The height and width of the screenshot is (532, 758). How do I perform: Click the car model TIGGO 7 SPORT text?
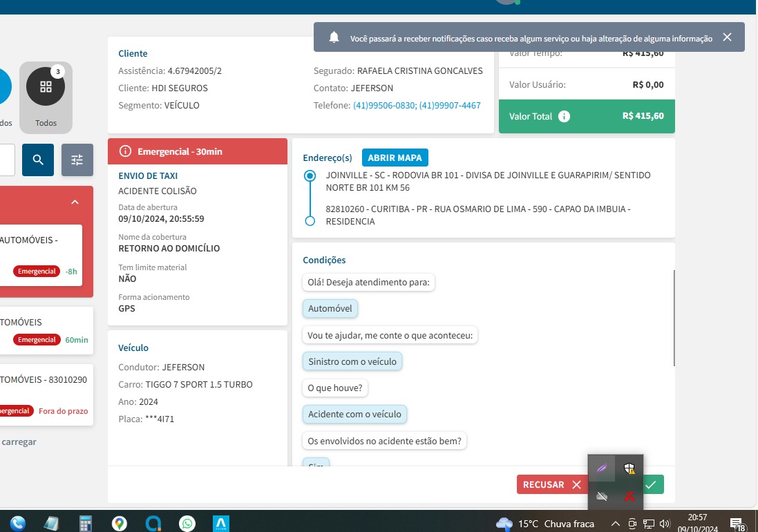(x=199, y=385)
